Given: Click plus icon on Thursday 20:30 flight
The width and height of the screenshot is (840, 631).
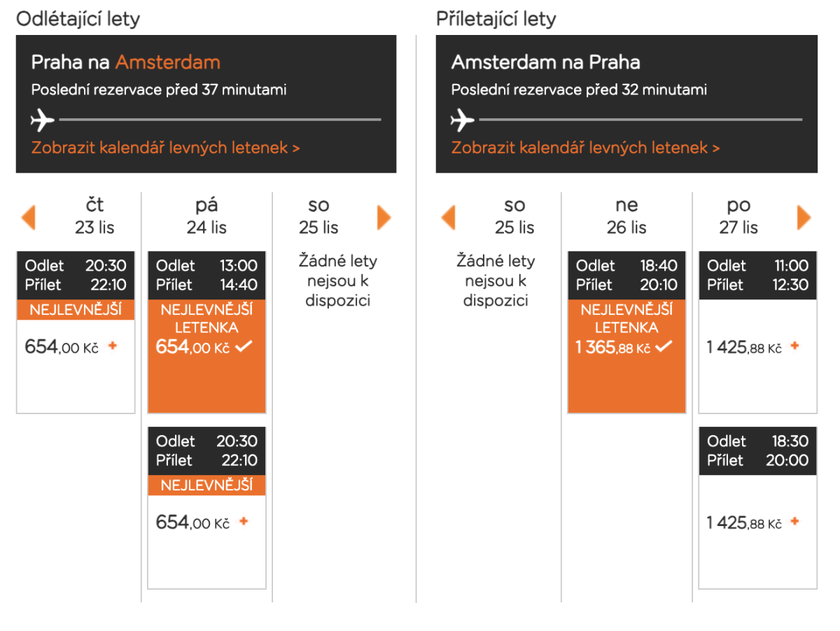Looking at the screenshot, I should pyautogui.click(x=113, y=346).
